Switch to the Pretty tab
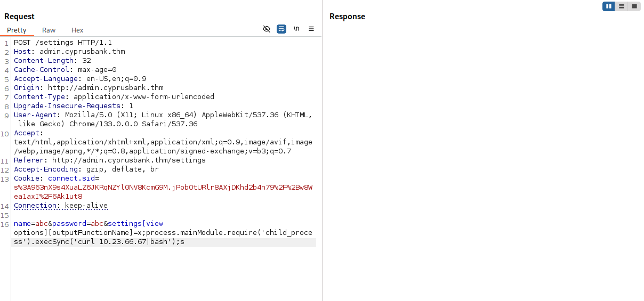The image size is (644, 301). [17, 30]
